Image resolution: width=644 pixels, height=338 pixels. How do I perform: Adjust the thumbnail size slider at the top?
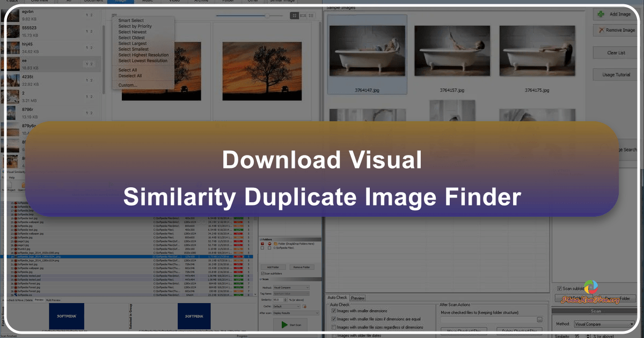coord(267,16)
